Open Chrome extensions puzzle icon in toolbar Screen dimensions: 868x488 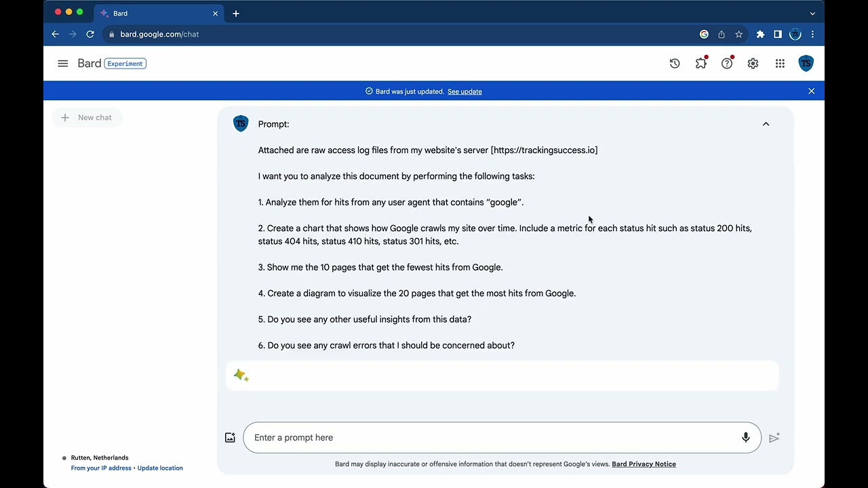(760, 34)
